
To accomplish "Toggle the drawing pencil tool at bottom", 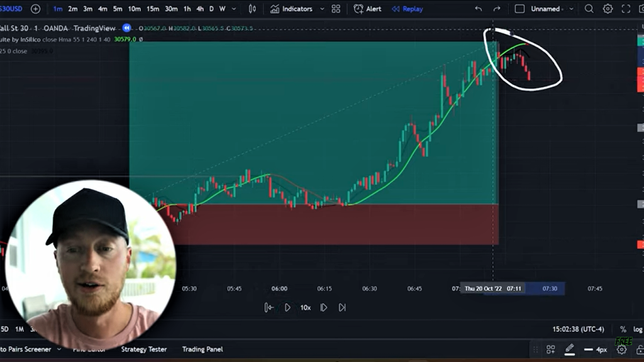I will pyautogui.click(x=570, y=349).
